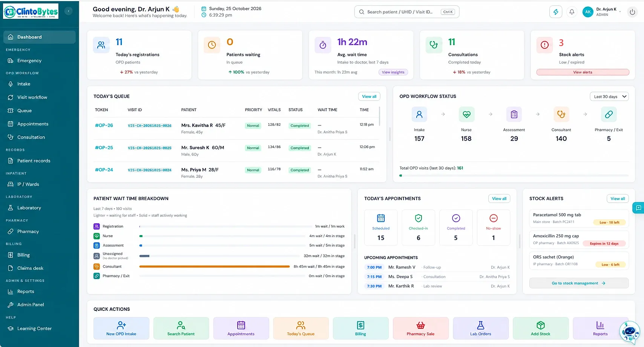
Task: Click View all in Today's Queue
Action: pos(369,96)
